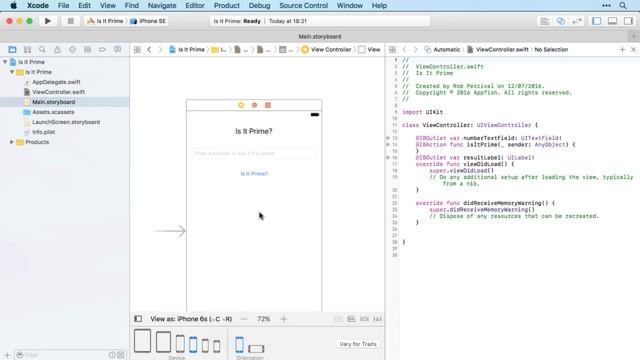Switch to the Assistant editor
The image size is (640, 360).
[x=561, y=21]
